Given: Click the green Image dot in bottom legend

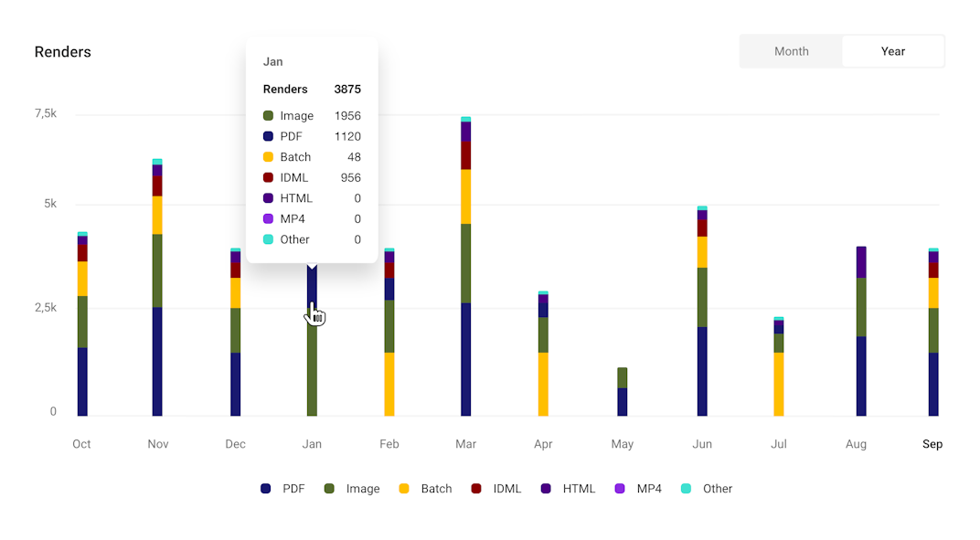Looking at the screenshot, I should click(329, 489).
